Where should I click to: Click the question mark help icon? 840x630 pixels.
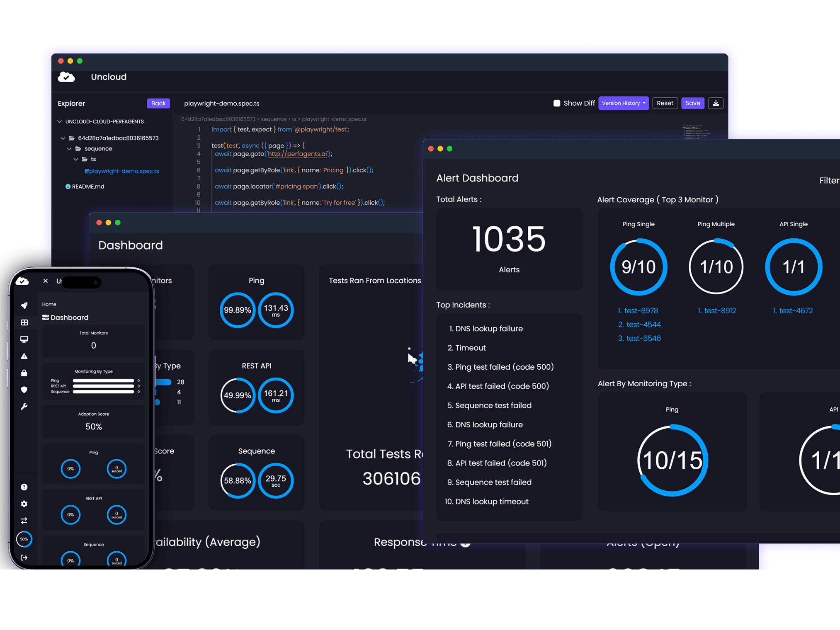(x=24, y=487)
